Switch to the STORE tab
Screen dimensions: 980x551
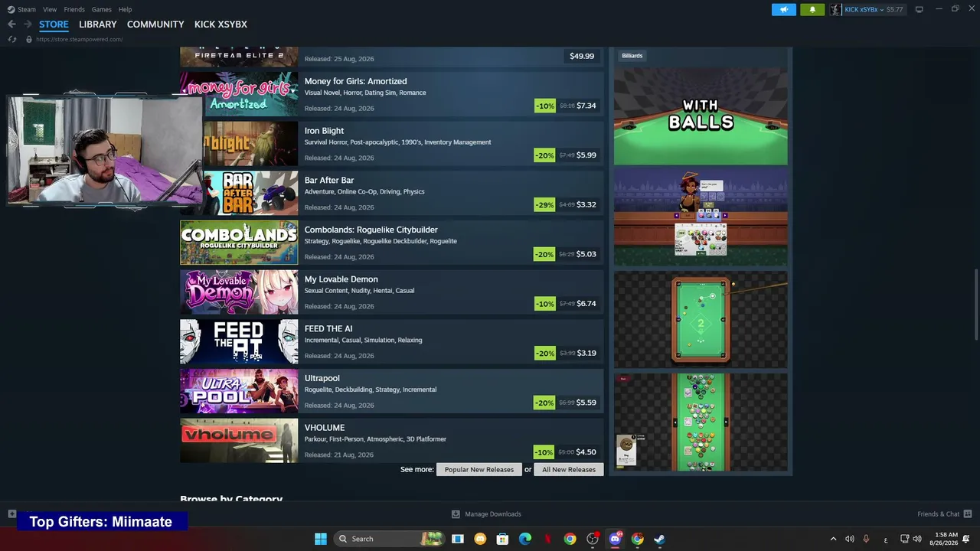54,24
